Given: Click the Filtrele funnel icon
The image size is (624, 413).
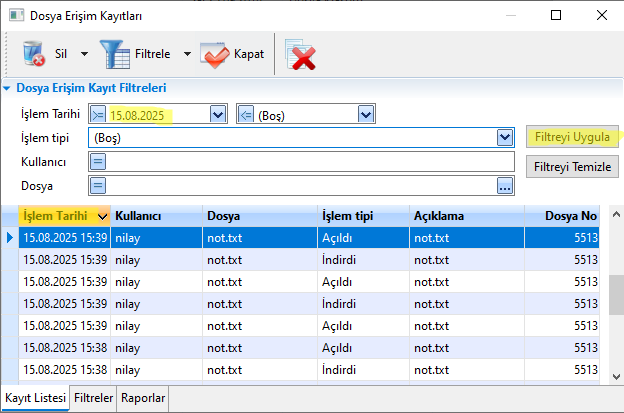Looking at the screenshot, I should coord(114,53).
